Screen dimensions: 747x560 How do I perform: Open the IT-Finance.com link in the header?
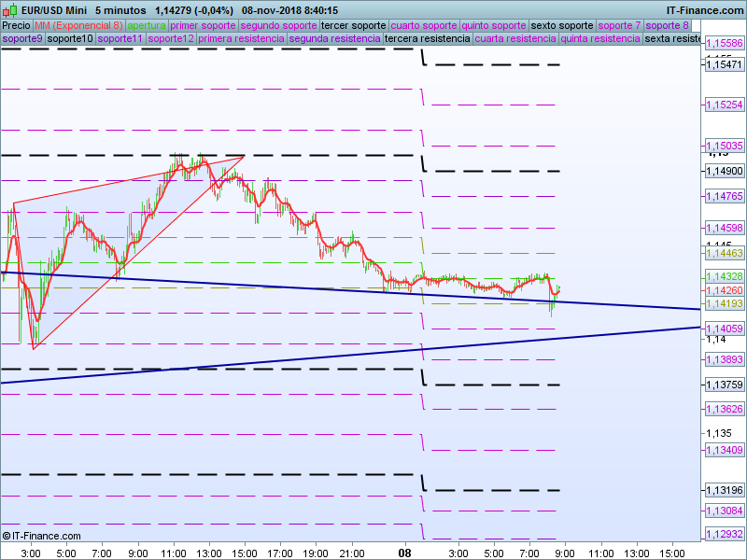tap(704, 10)
